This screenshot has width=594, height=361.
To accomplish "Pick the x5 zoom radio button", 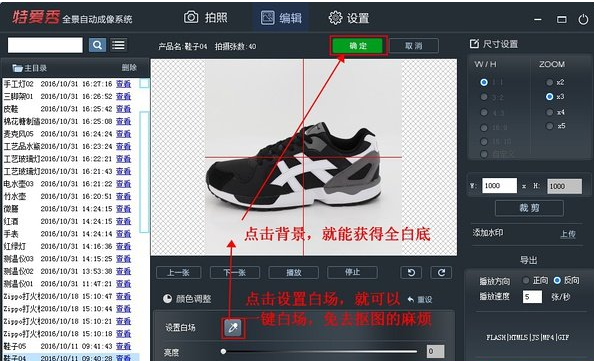I will (x=549, y=126).
